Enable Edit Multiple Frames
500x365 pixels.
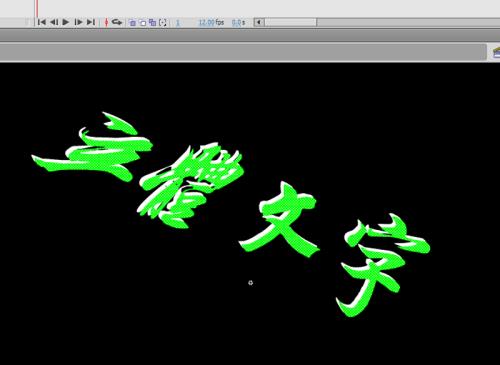click(x=152, y=23)
